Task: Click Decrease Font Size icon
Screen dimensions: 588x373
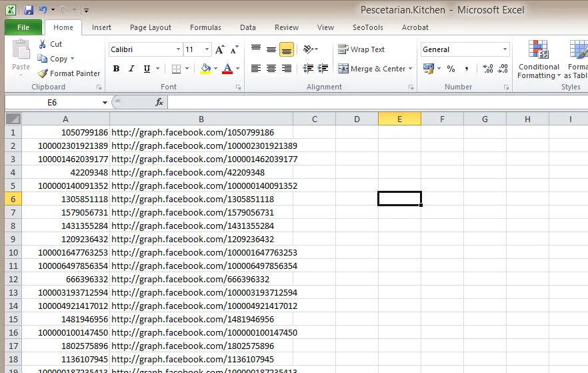Action: (235, 49)
